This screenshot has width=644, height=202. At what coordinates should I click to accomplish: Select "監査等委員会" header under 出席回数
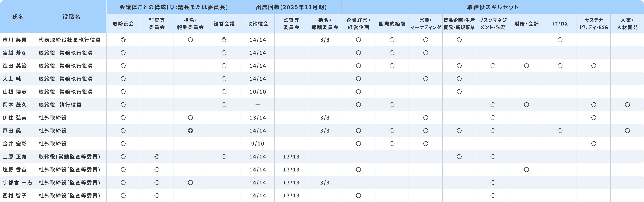point(291,24)
